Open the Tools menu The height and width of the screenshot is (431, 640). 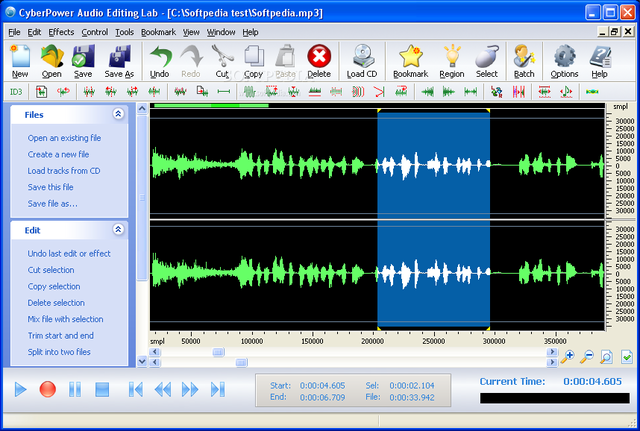point(124,32)
